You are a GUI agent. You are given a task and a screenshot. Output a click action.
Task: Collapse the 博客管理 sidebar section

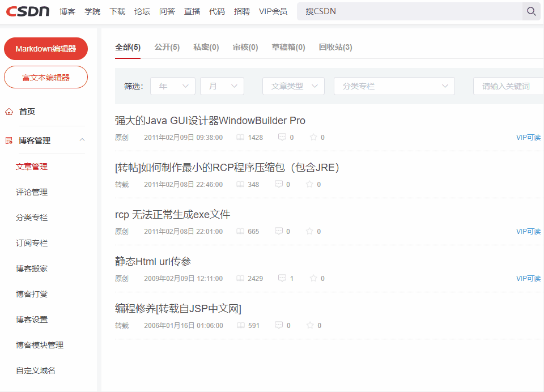click(83, 140)
